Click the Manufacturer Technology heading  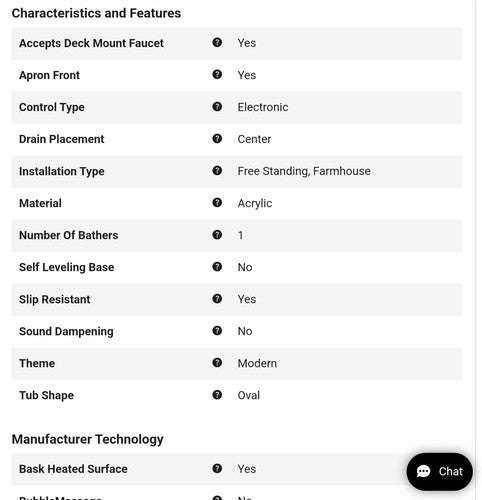pos(87,439)
